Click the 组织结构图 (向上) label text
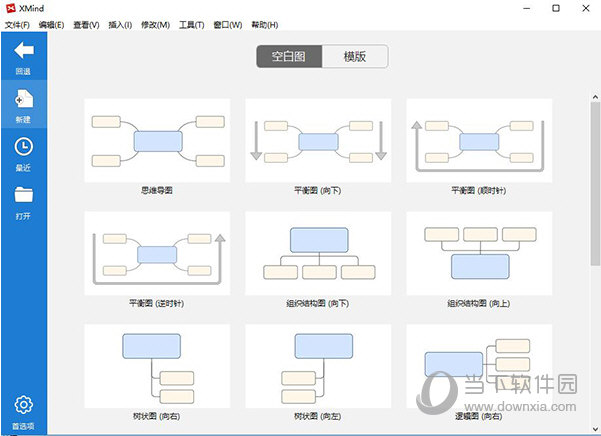This screenshot has width=601, height=436. point(479,303)
